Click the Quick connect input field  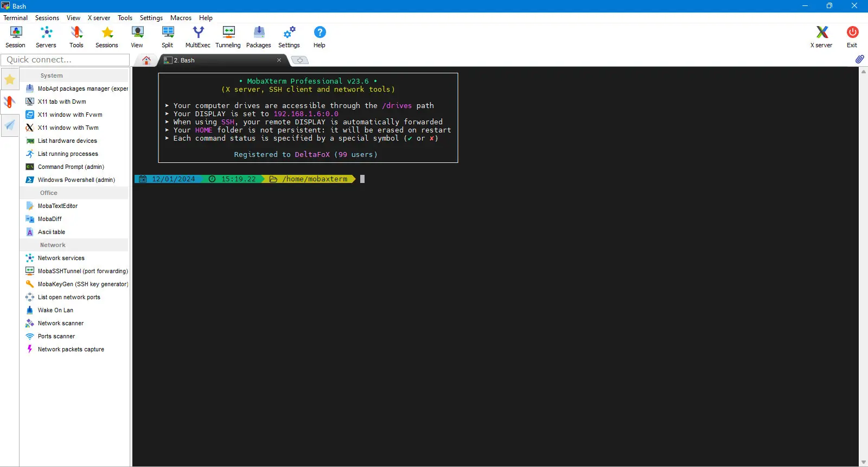(65, 60)
